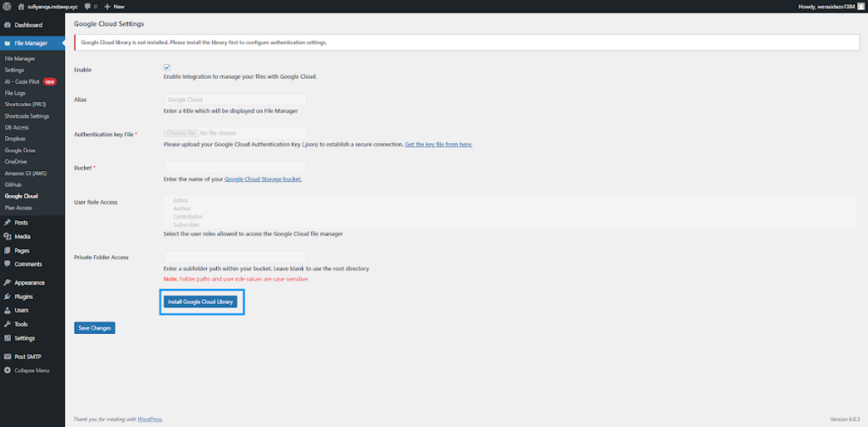Open the Plugins icon in sidebar
Image resolution: width=868 pixels, height=427 pixels.
click(8, 297)
